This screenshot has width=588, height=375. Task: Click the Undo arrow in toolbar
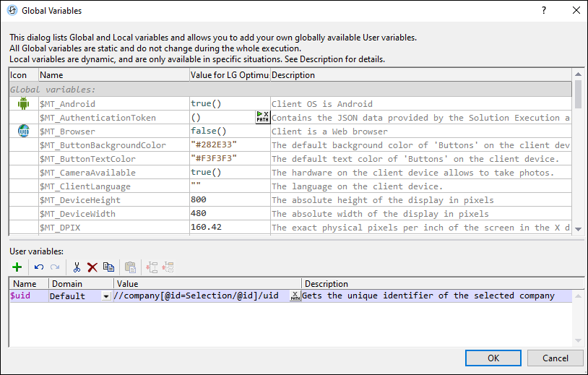[x=38, y=267]
